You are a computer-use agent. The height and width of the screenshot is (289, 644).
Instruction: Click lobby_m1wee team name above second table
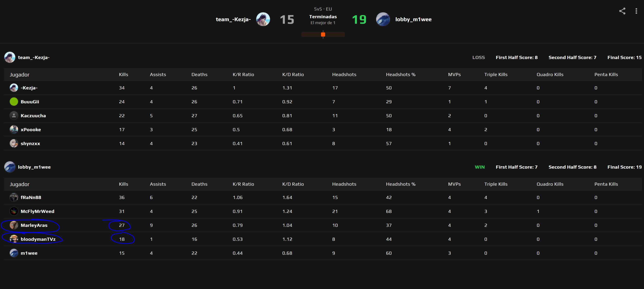tap(34, 167)
